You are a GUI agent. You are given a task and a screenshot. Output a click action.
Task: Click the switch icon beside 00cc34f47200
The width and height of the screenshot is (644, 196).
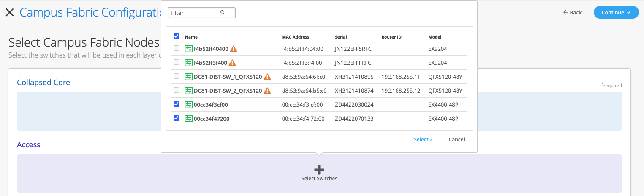(x=189, y=119)
